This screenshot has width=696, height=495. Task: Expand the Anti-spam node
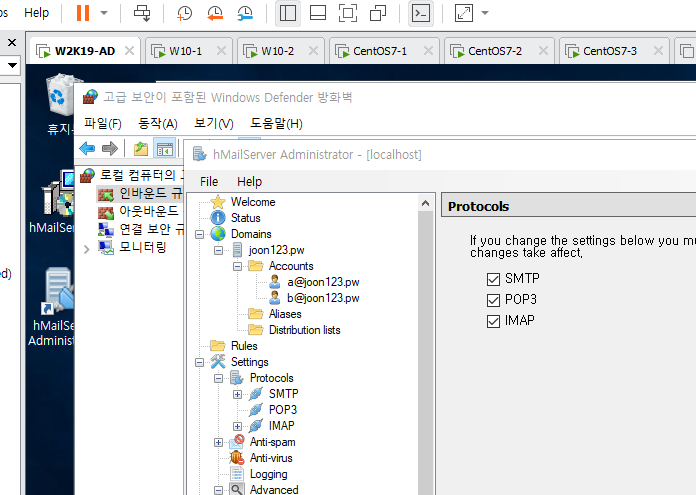coord(218,442)
